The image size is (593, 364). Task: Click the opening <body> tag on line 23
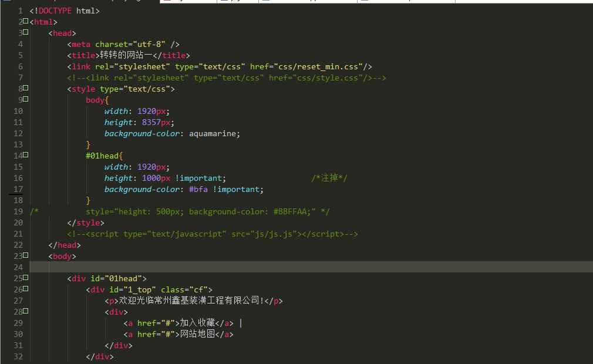[62, 257]
